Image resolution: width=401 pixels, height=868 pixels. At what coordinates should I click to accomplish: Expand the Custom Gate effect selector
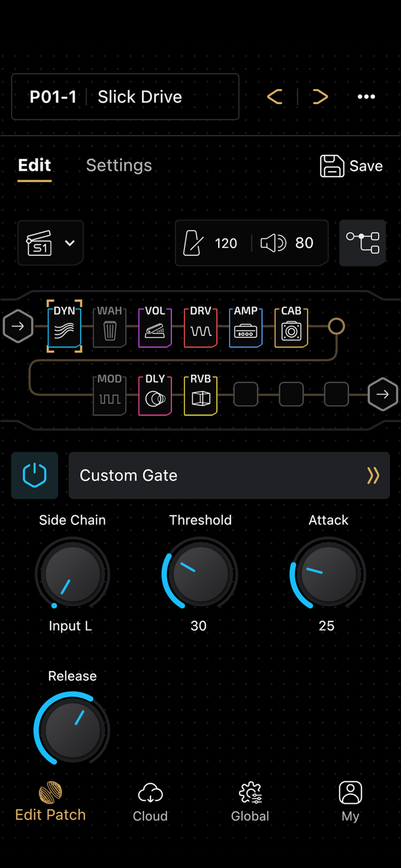[229, 475]
